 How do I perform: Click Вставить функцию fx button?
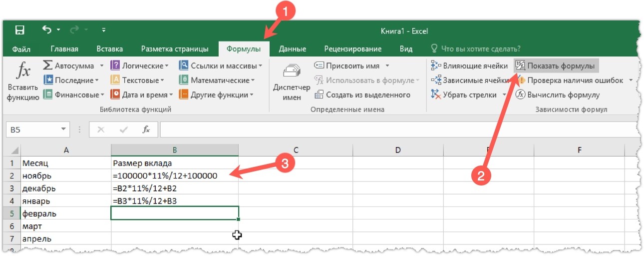[x=23, y=82]
